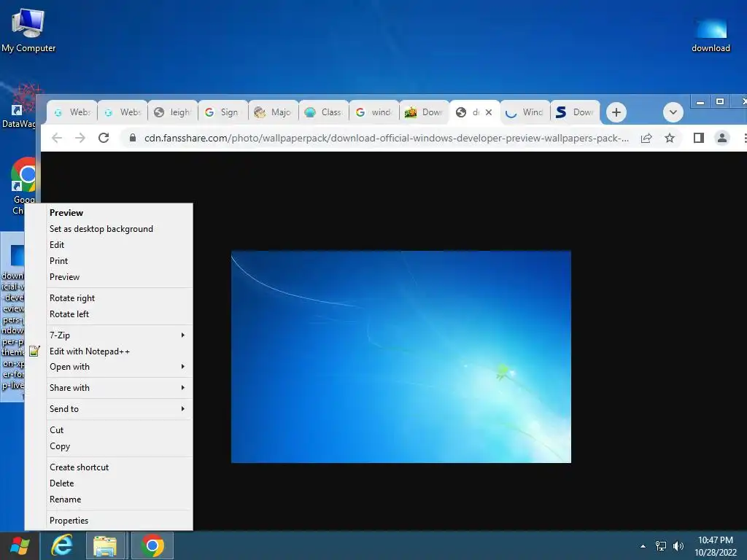
Task: Select Cut in context menu
Action: click(119, 430)
